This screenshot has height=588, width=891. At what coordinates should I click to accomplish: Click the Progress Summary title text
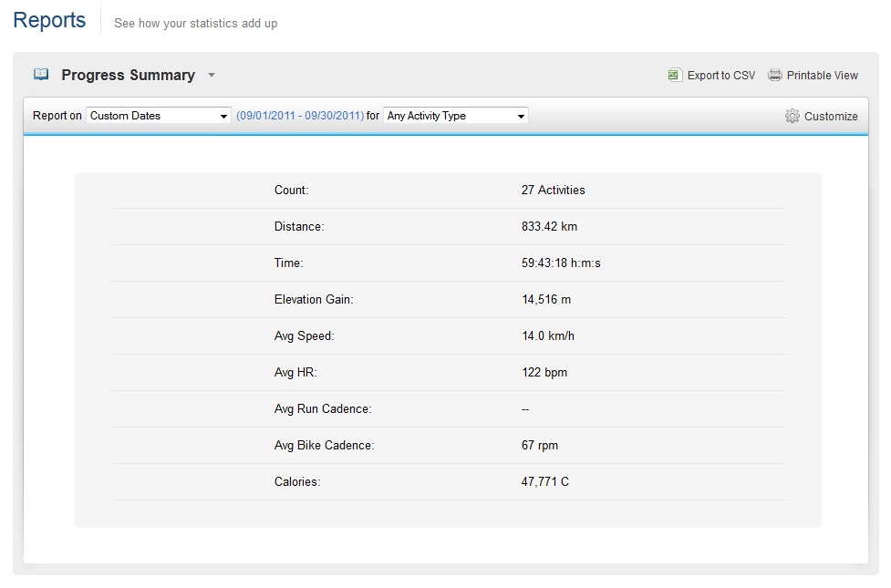tap(128, 75)
